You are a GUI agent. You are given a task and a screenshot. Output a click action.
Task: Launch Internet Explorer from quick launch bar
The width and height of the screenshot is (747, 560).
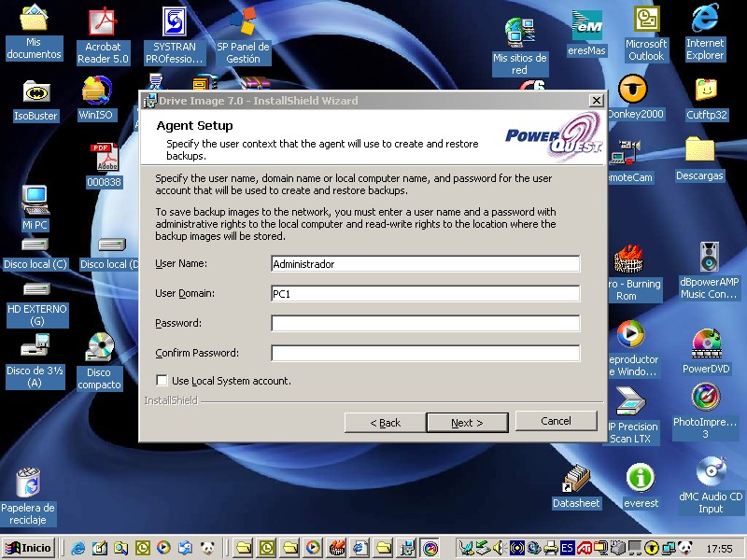tap(78, 548)
